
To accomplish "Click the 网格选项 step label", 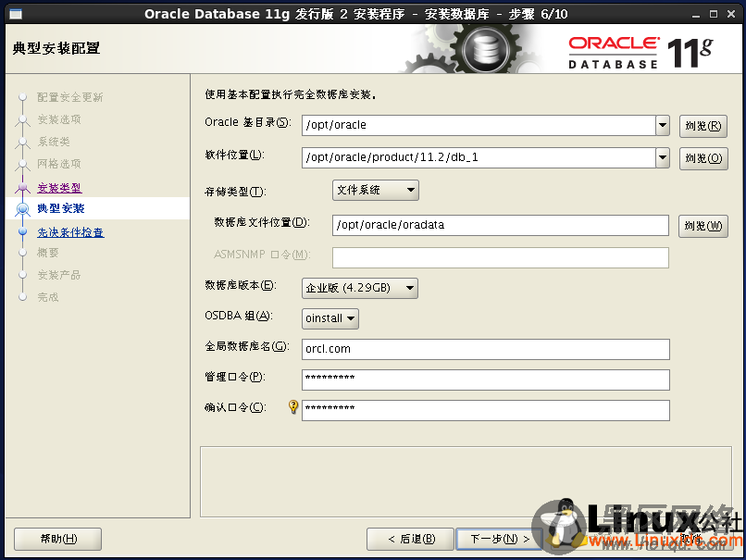I will point(59,164).
